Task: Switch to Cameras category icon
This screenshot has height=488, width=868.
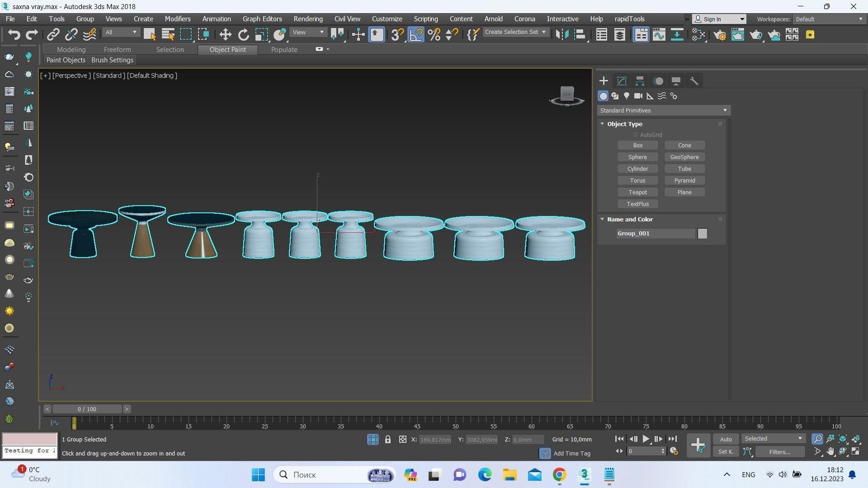Action: click(x=638, y=96)
